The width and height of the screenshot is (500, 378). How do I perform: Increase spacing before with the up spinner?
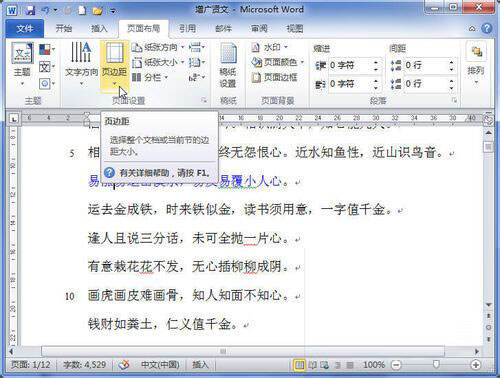click(x=451, y=62)
